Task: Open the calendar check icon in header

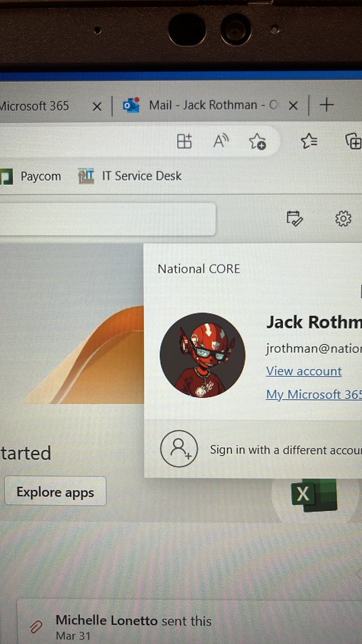Action: (294, 218)
